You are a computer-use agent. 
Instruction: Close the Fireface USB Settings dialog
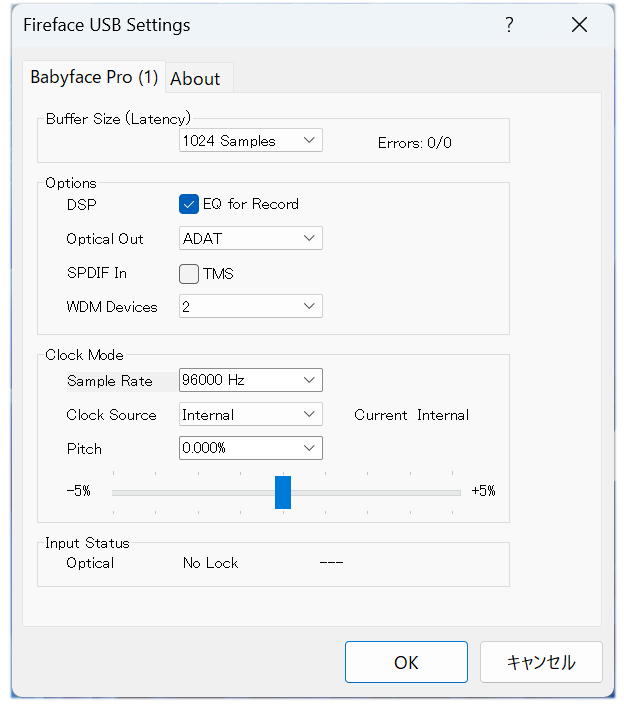point(579,25)
